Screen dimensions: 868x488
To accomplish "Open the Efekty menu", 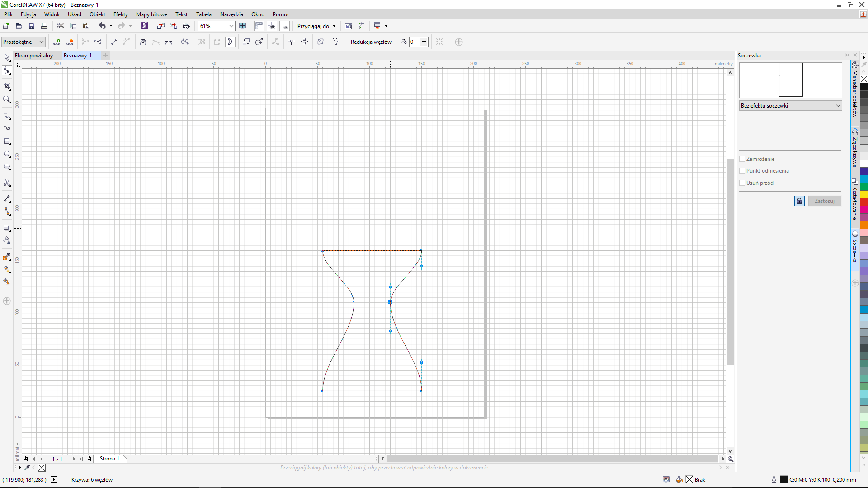I will point(120,14).
